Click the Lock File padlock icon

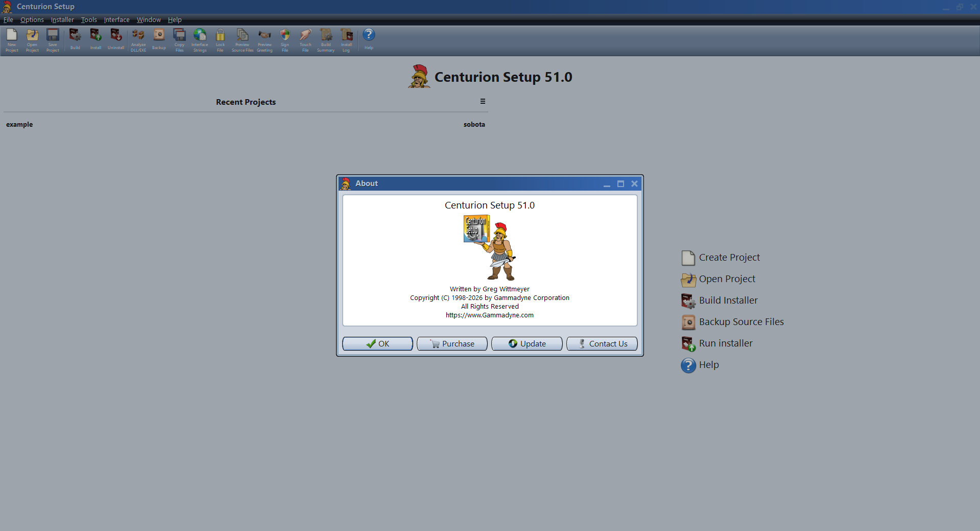220,40
